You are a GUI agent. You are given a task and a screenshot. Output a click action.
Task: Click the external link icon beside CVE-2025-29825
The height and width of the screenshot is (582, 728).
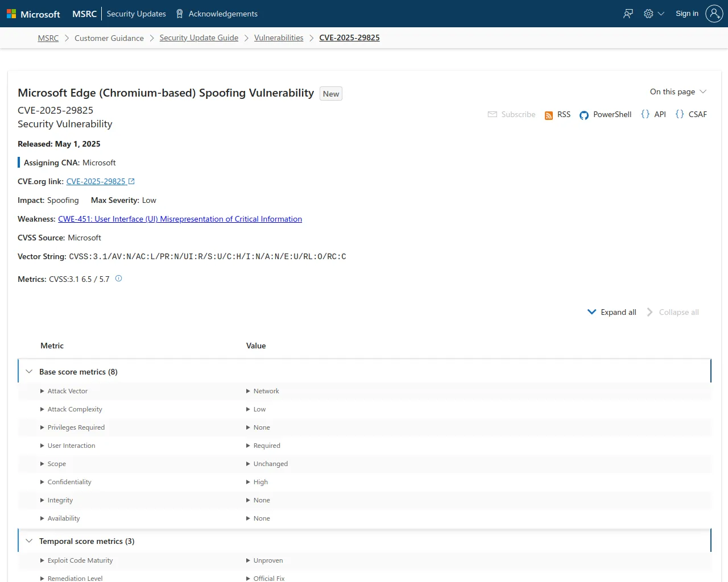coord(131,181)
